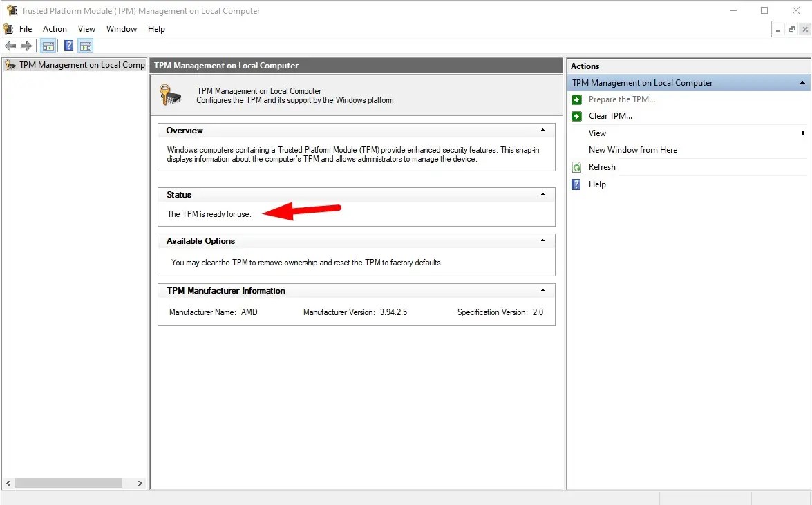Click right arrow of tree pane scrollbar

pos(140,484)
